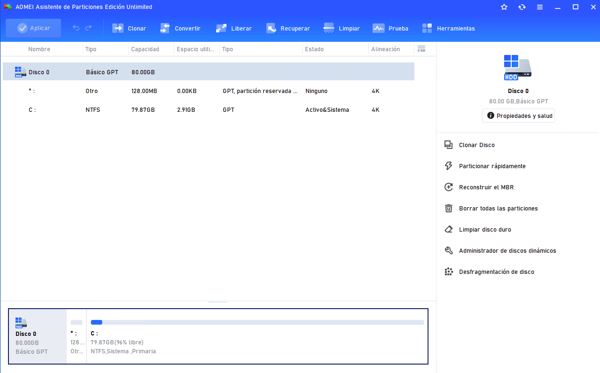Select the * : partition in disk map
Screen dimensions: 600x373
pos(77,336)
